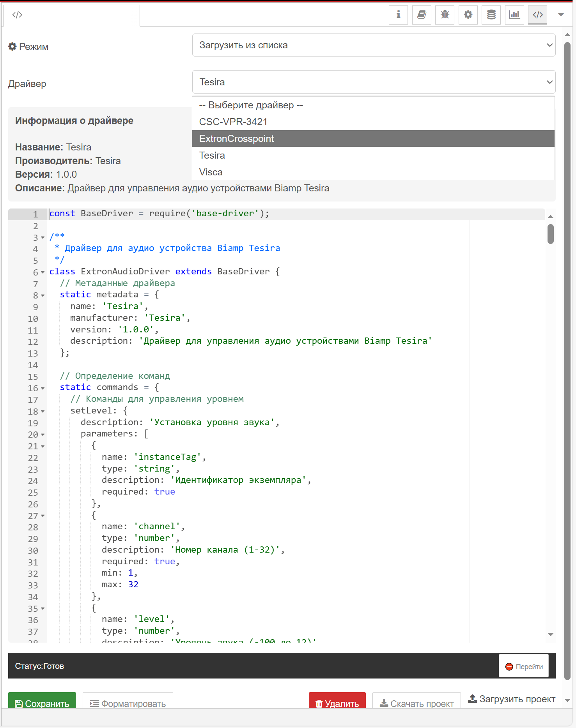Image resolution: width=576 pixels, height=728 pixels.
Task: Collapse the Tesira driver dropdown
Action: [373, 82]
